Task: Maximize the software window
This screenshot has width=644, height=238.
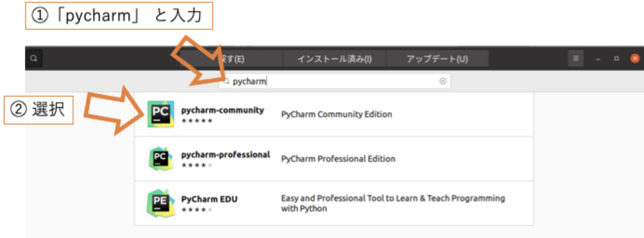Action: click(x=616, y=58)
